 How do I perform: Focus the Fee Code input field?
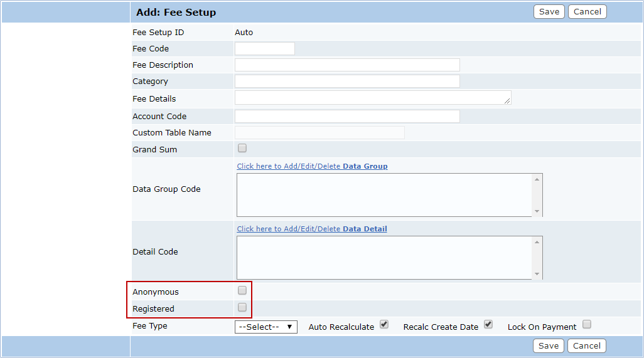(264, 49)
